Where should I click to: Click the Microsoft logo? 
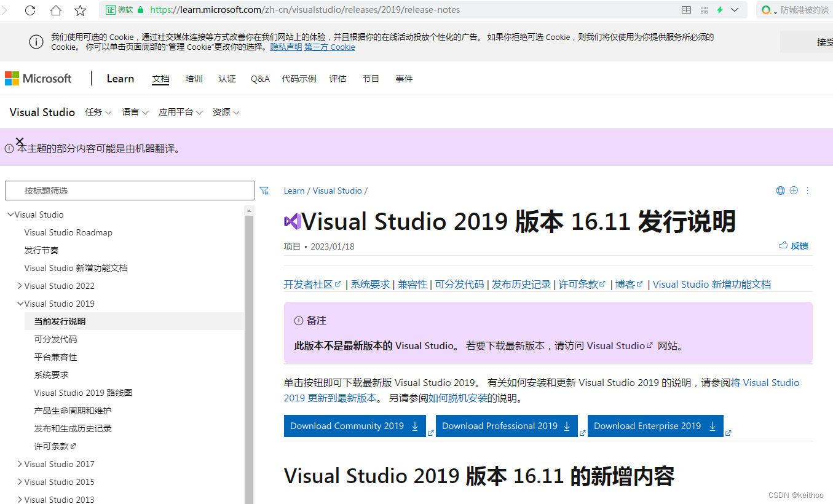click(38, 78)
